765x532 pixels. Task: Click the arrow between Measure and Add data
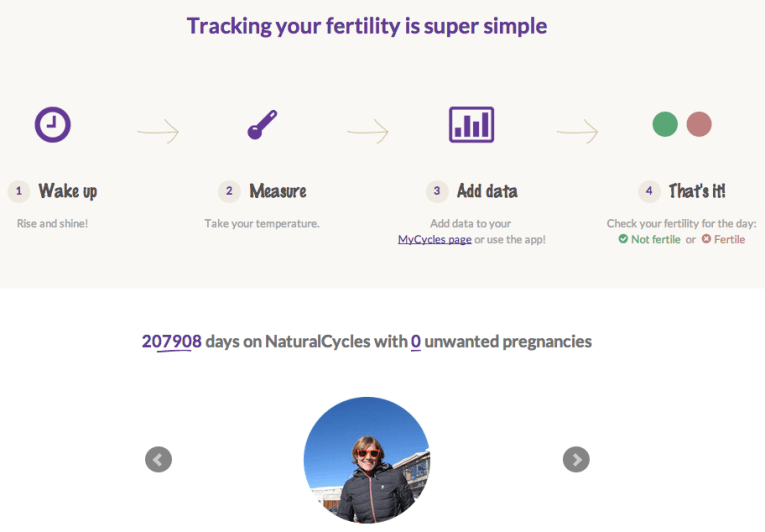pos(368,131)
